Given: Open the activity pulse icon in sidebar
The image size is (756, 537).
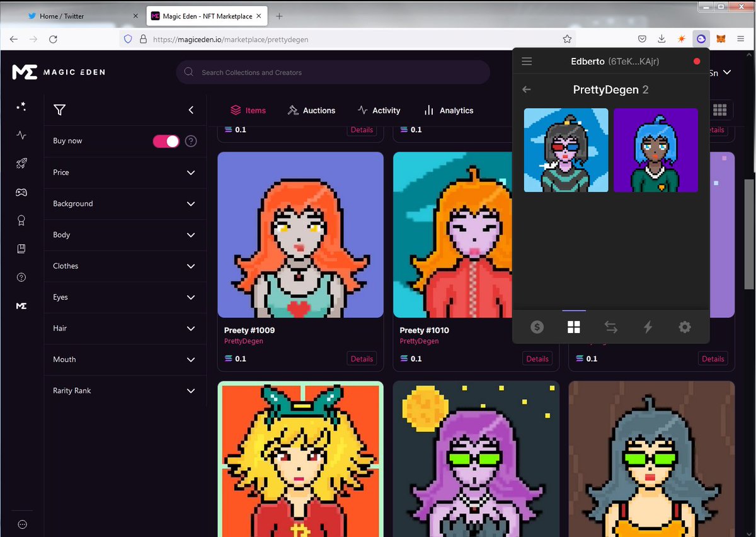Looking at the screenshot, I should [x=21, y=135].
